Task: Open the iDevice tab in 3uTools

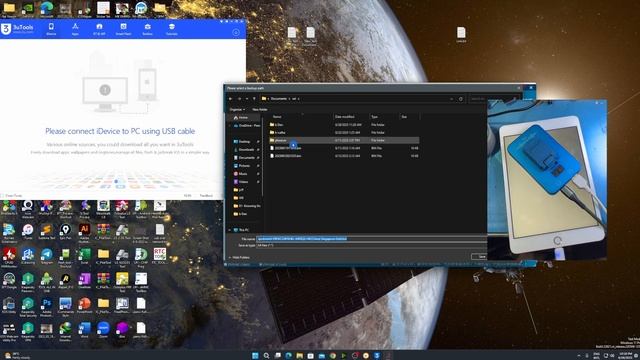Action: click(51, 29)
